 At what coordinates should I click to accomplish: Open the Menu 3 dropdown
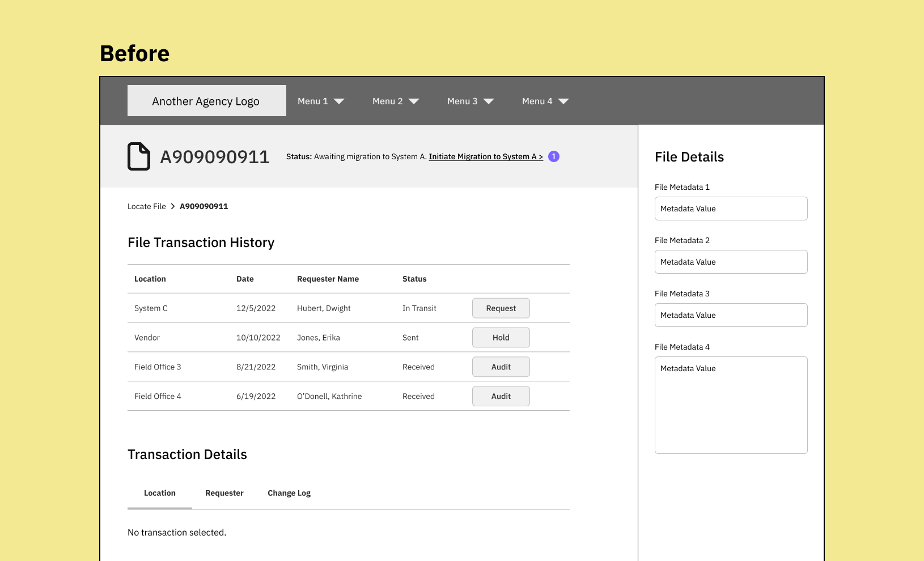pyautogui.click(x=471, y=101)
